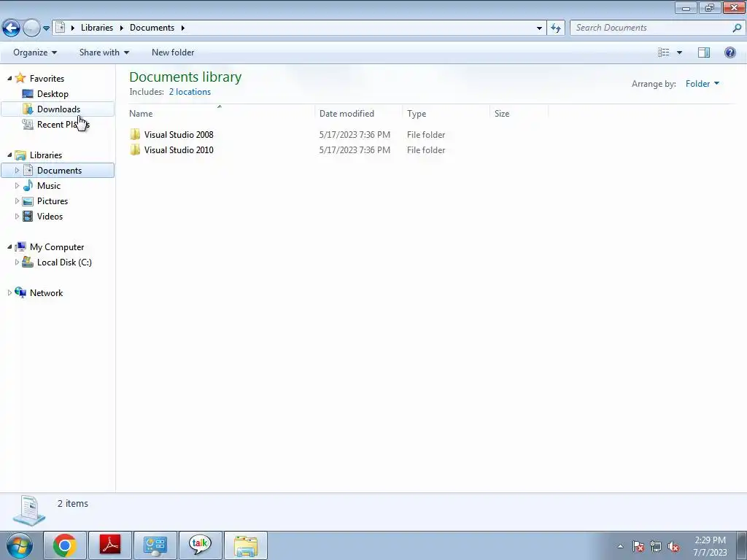Open the Pictures library

click(x=53, y=201)
